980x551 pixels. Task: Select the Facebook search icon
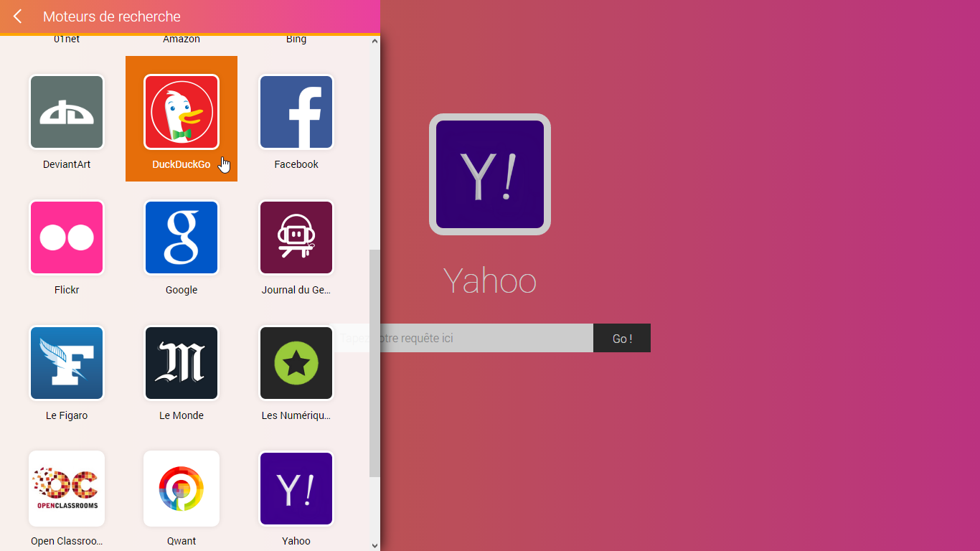[x=296, y=112]
